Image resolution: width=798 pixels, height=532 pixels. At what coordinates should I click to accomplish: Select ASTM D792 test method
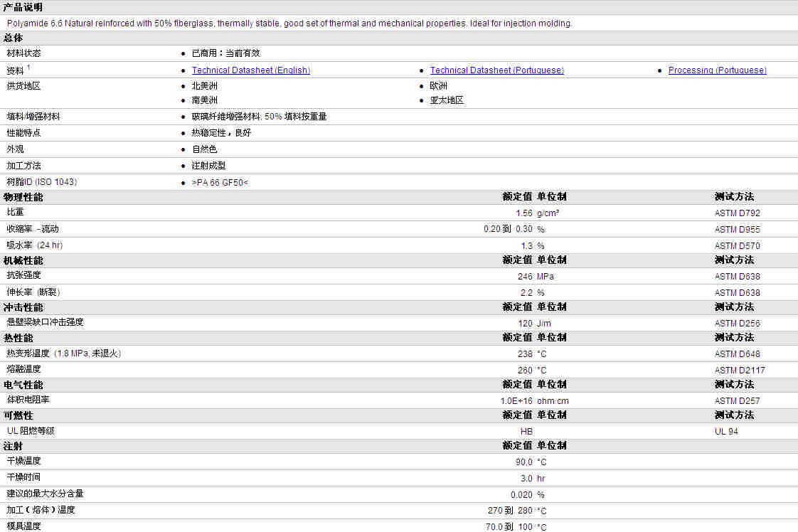click(737, 213)
